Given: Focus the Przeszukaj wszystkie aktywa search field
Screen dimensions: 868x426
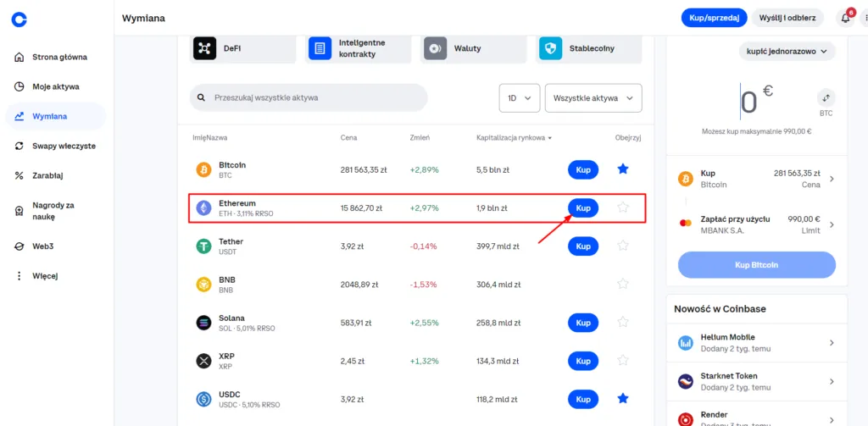Looking at the screenshot, I should coord(309,98).
